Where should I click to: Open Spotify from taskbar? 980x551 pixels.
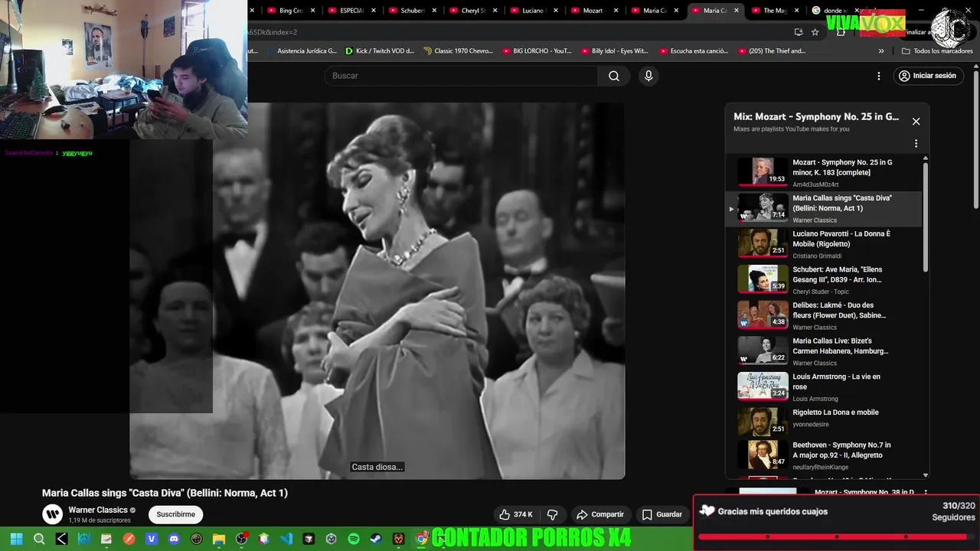click(354, 540)
